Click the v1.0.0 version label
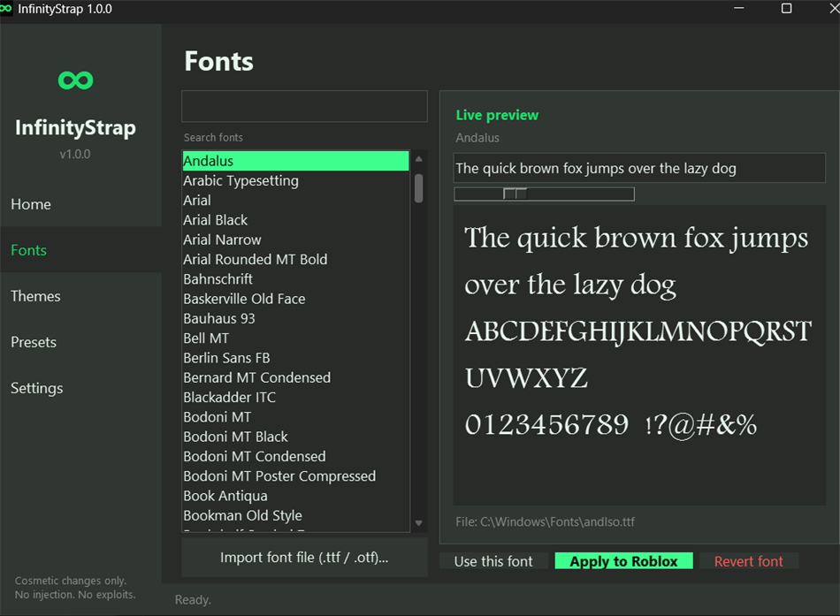840x616 pixels. [x=75, y=155]
